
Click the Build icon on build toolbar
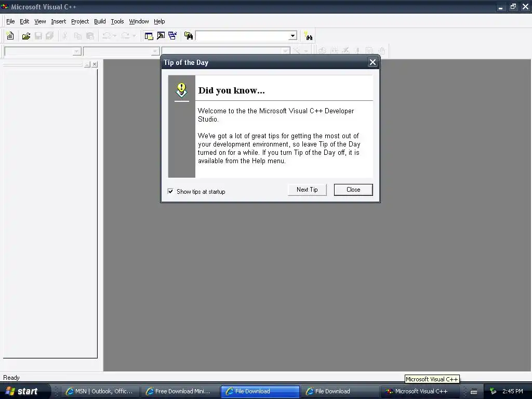334,51
